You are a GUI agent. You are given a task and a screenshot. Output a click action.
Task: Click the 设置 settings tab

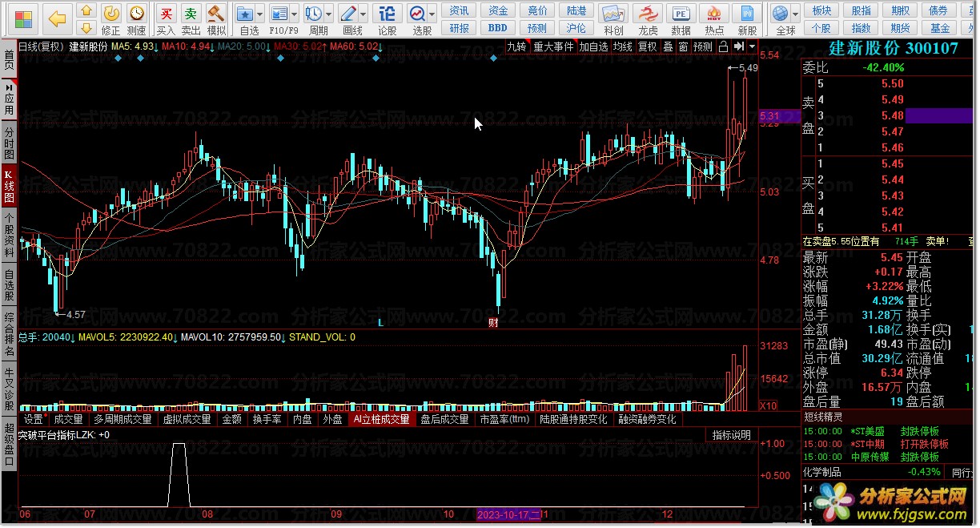coord(34,419)
